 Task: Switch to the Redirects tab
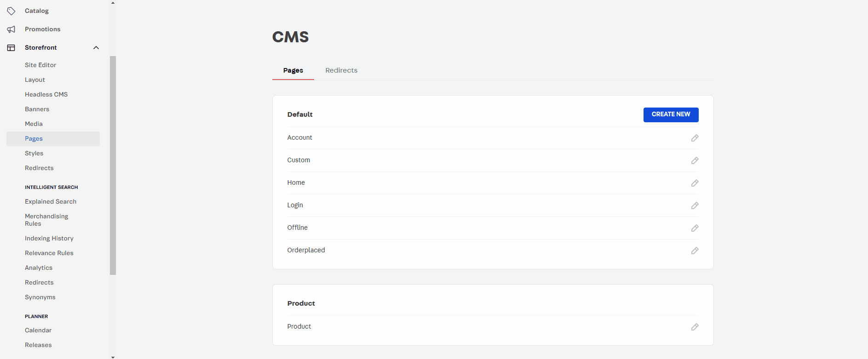(341, 70)
